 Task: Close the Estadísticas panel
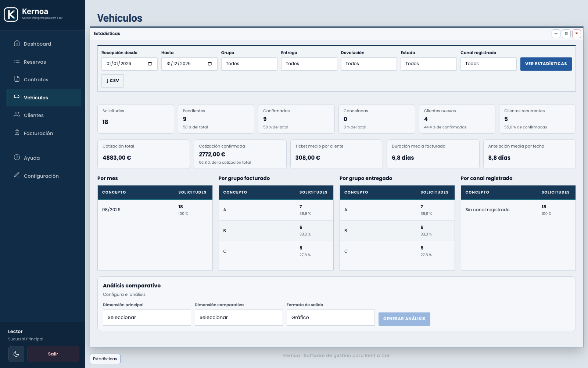(577, 33)
